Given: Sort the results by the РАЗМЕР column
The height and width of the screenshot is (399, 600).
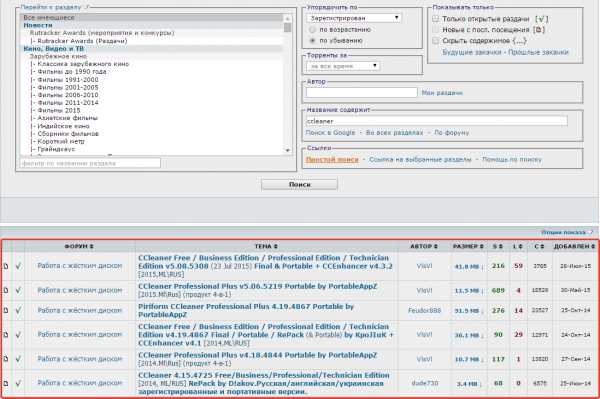Looking at the screenshot, I should tap(468, 246).
